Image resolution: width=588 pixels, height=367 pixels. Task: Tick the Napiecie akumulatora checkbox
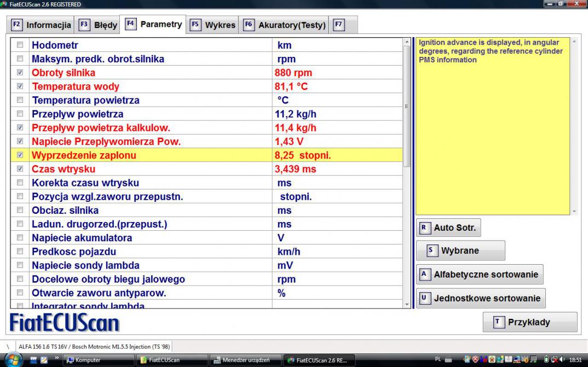(x=20, y=238)
